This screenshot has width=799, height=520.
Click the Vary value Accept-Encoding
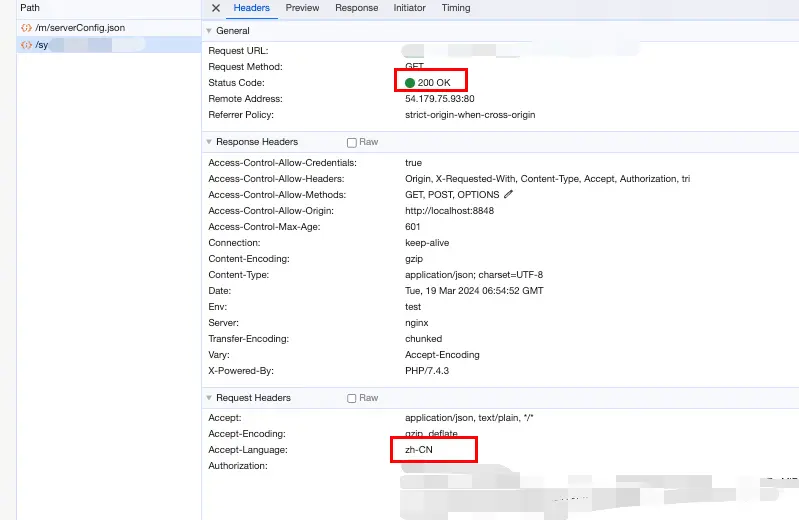point(442,355)
